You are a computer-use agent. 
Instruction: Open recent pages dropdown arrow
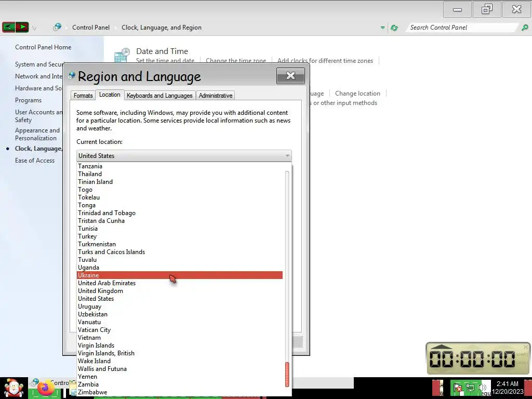coord(34,28)
